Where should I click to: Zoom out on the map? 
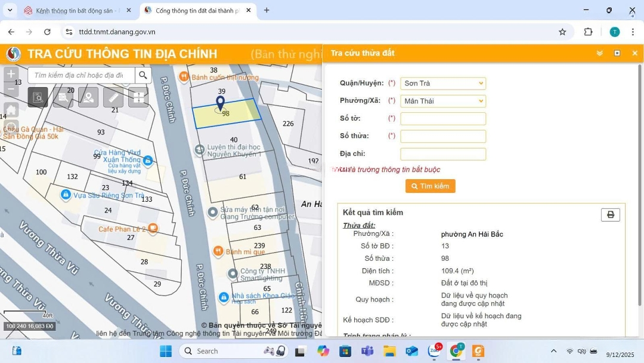pyautogui.click(x=11, y=90)
